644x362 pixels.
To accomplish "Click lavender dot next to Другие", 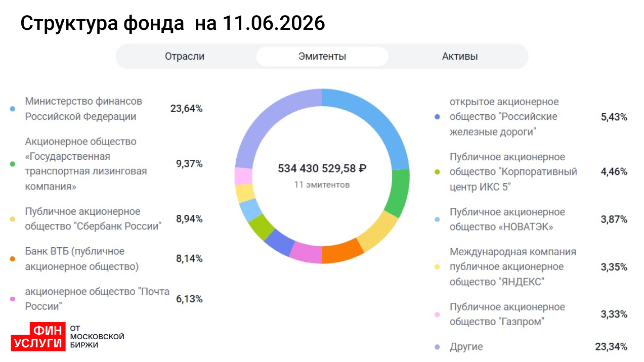I will point(438,347).
